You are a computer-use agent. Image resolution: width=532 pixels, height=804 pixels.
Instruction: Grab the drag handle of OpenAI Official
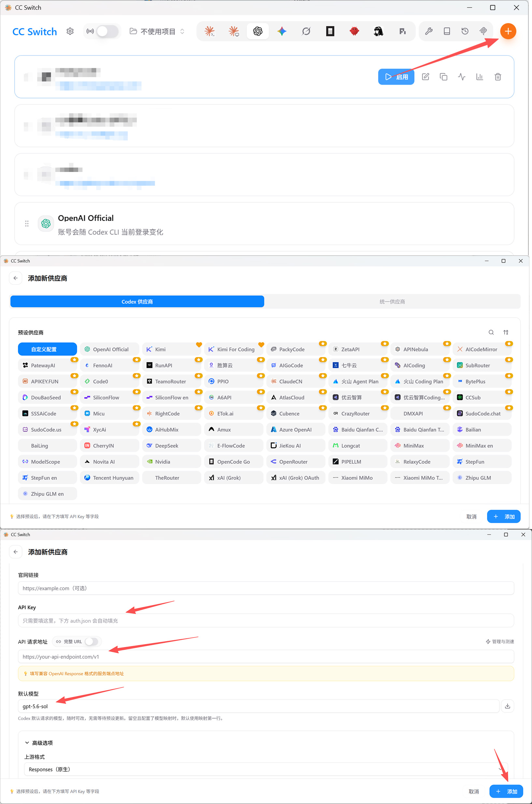pos(27,223)
